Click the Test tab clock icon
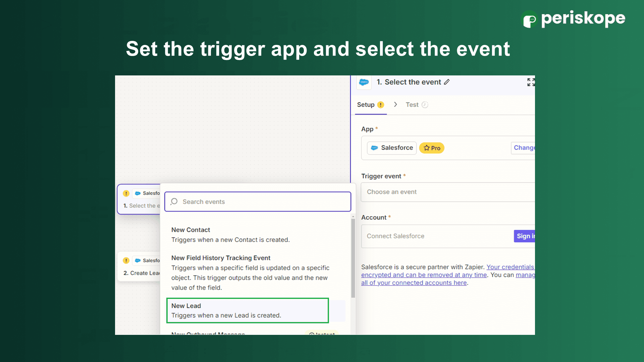The image size is (644, 362). point(425,105)
